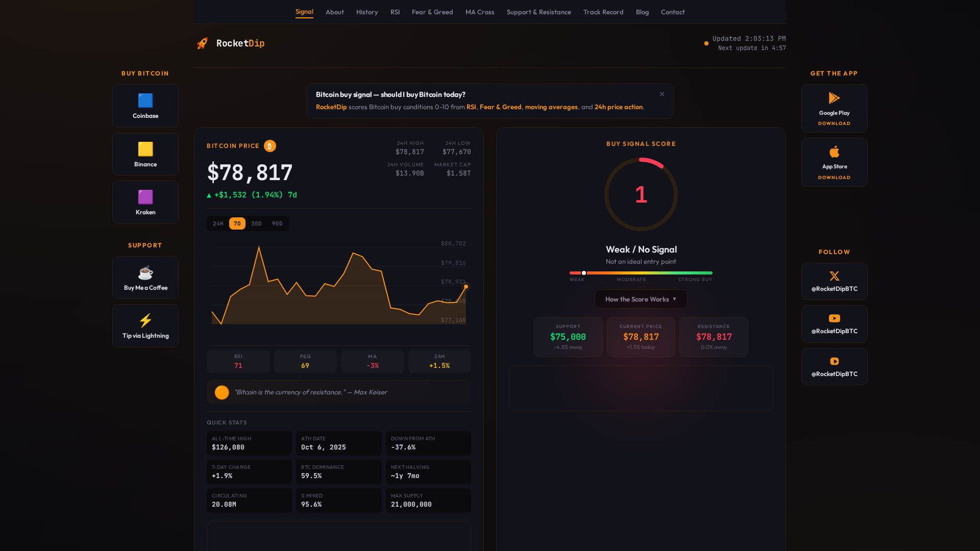
Task: Click BTC Dominance 59.5% stat
Action: [339, 472]
